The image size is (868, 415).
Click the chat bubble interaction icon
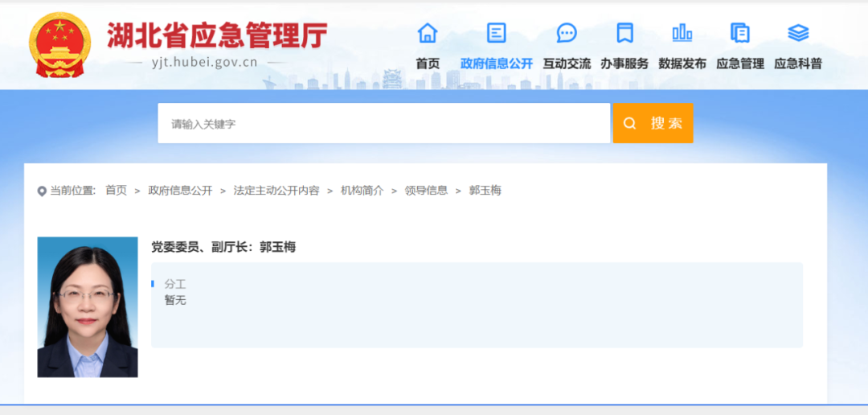567,33
